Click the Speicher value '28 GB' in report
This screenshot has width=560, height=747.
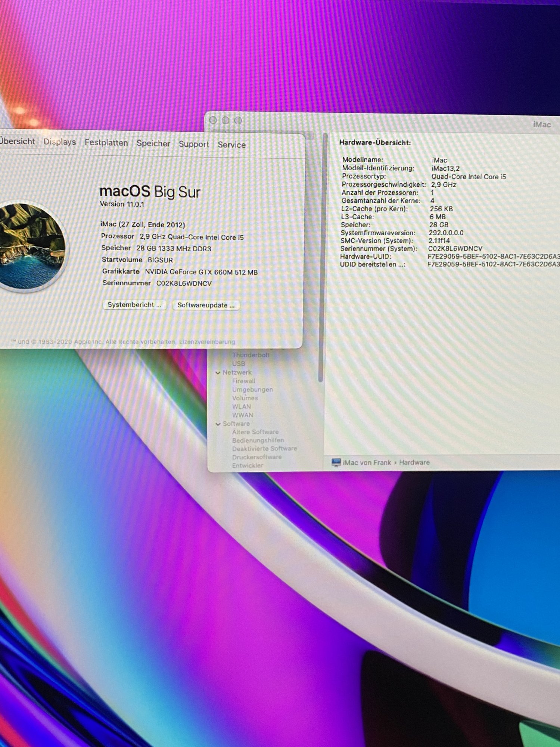click(439, 225)
